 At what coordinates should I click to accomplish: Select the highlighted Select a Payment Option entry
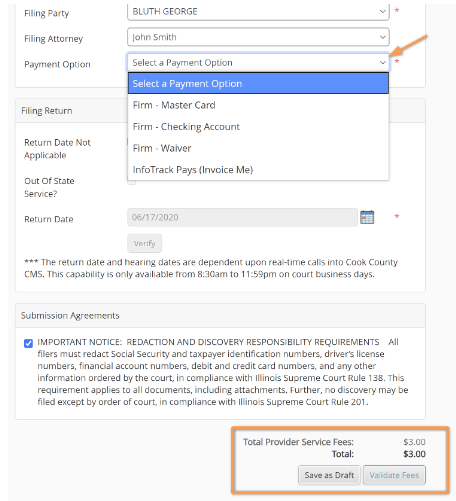[x=258, y=83]
